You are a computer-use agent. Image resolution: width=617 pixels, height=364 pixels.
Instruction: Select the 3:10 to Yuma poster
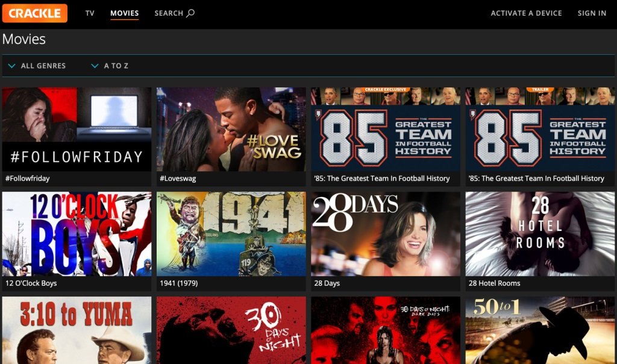pos(77,330)
